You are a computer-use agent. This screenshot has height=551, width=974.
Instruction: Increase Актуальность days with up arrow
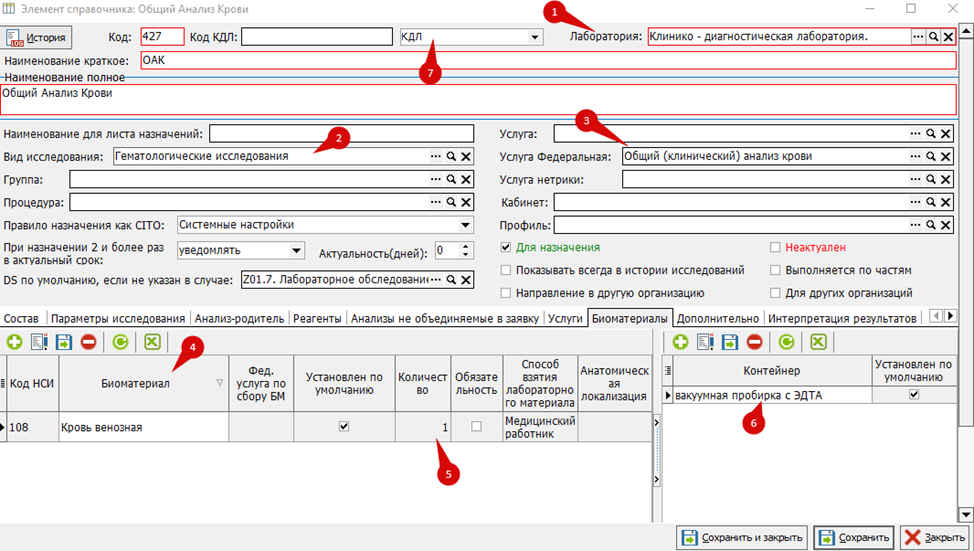point(466,247)
